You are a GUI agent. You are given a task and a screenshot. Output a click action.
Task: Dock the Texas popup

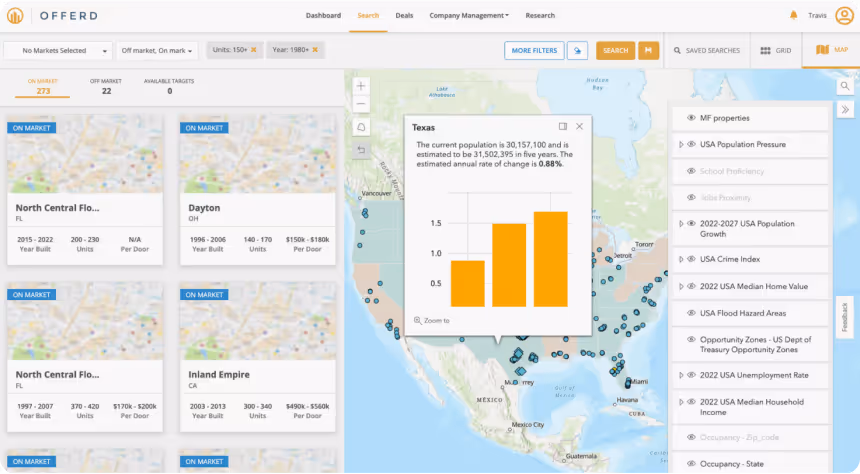tap(563, 127)
